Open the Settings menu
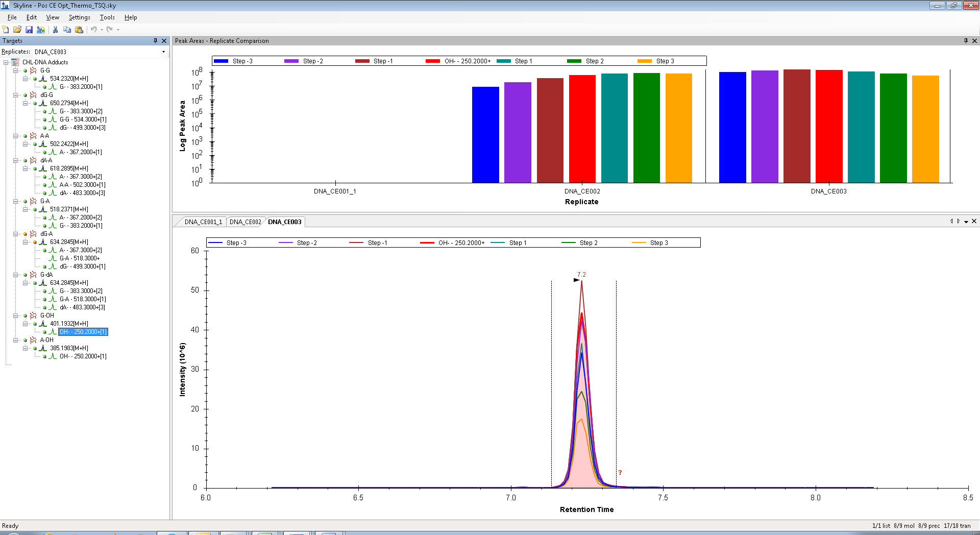 (x=79, y=17)
